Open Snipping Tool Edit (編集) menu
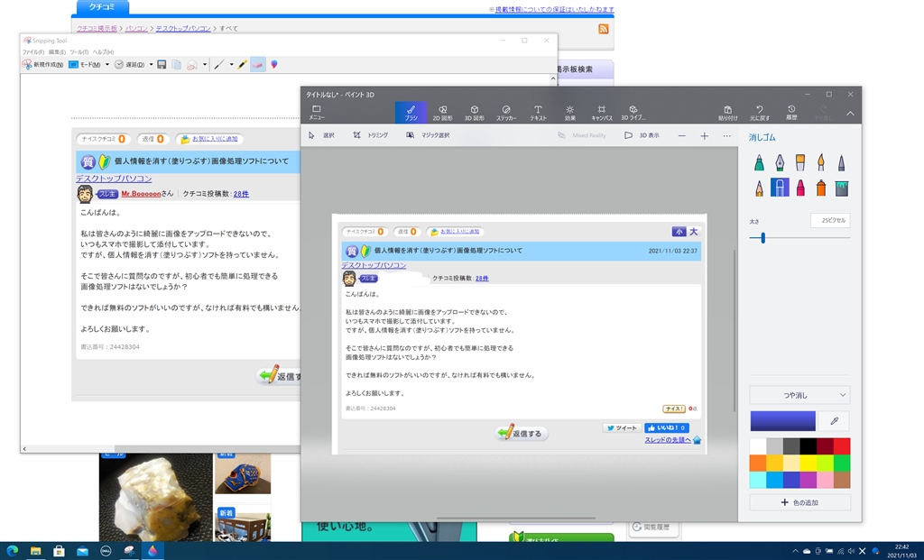This screenshot has width=924, height=560. 57,52
